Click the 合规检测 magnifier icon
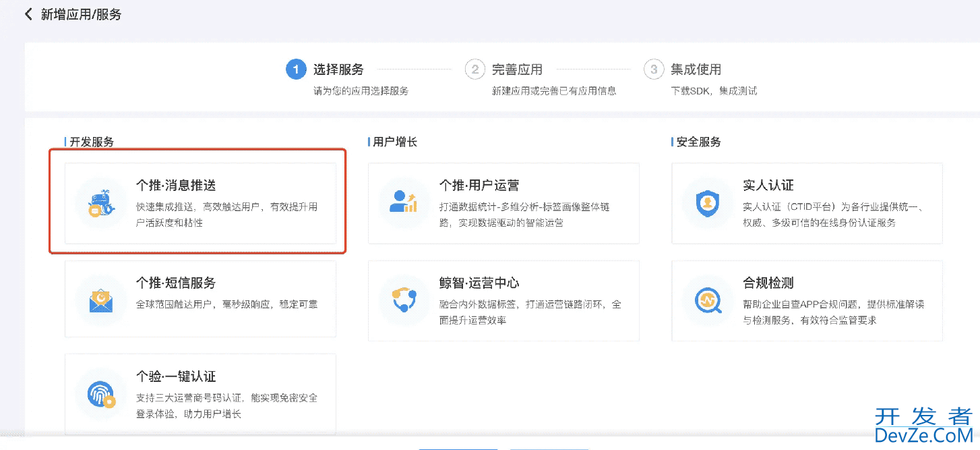Image resolution: width=980 pixels, height=450 pixels. click(x=708, y=301)
